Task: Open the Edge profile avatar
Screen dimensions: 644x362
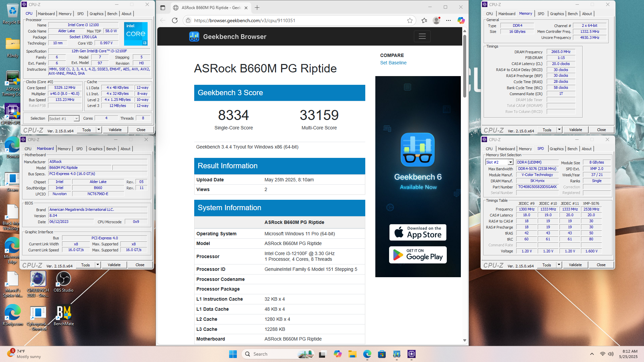Action: tap(436, 20)
